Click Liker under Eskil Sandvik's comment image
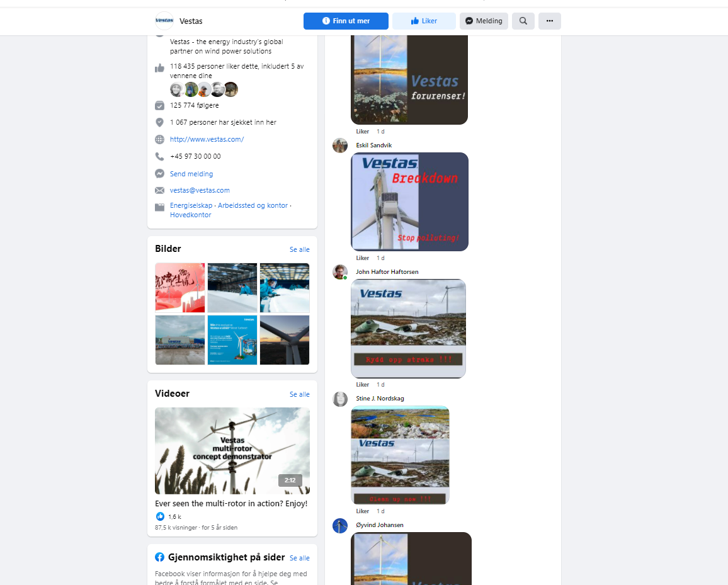This screenshot has height=585, width=728. click(362, 258)
